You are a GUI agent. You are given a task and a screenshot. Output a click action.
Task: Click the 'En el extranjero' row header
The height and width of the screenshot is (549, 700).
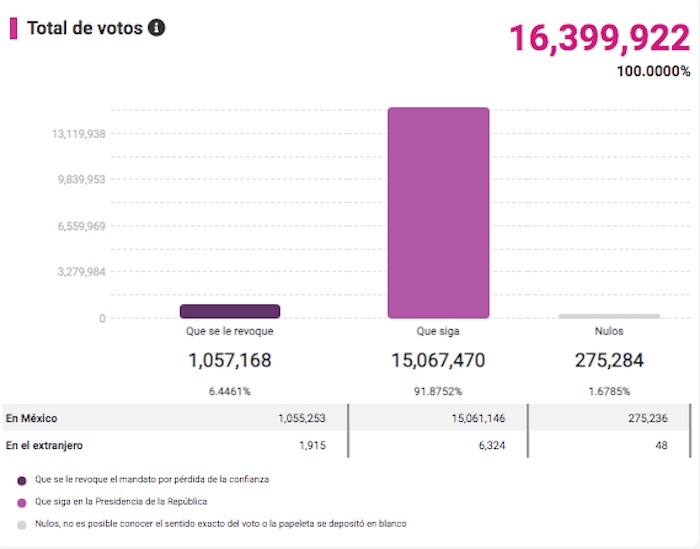[44, 445]
